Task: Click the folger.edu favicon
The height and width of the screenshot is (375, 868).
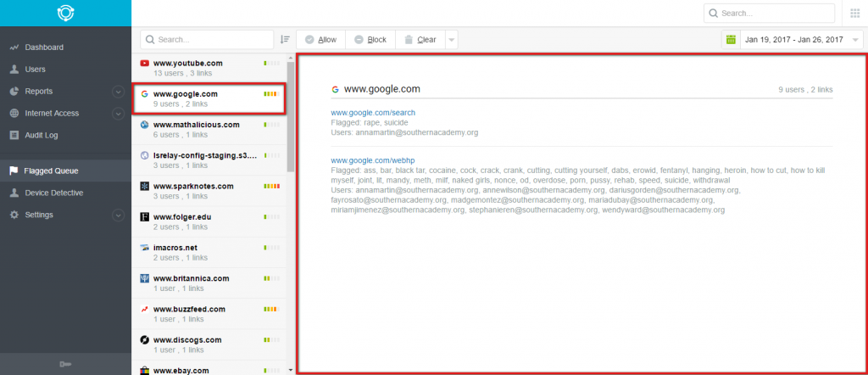Action: point(144,217)
